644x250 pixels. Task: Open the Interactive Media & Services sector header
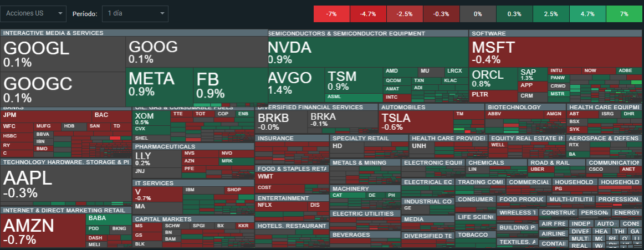pos(134,33)
